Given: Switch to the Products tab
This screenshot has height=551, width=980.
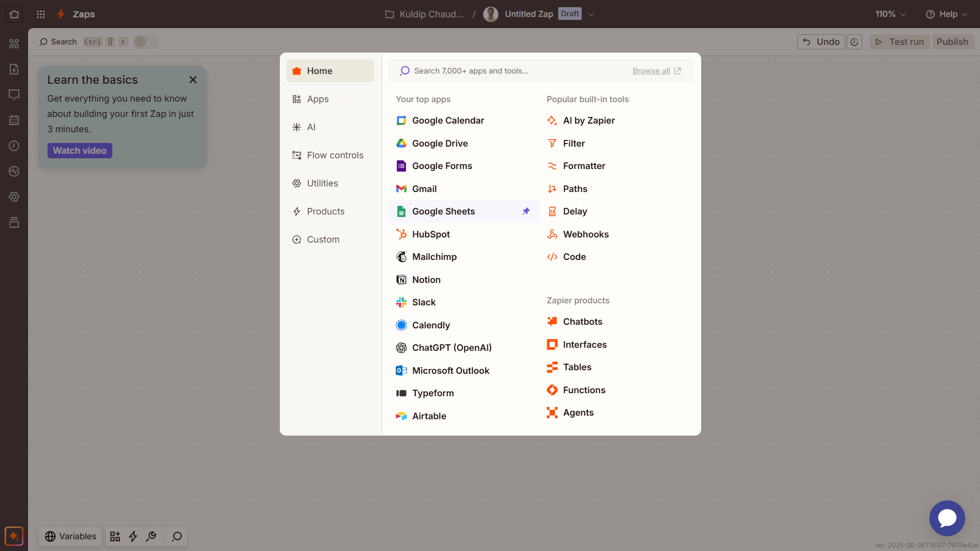Looking at the screenshot, I should (x=330, y=211).
